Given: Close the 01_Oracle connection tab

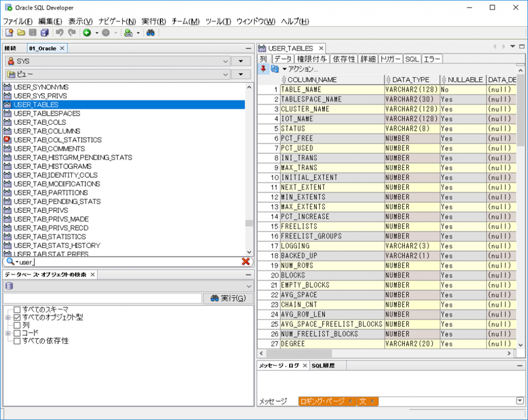Looking at the screenshot, I should pos(62,48).
